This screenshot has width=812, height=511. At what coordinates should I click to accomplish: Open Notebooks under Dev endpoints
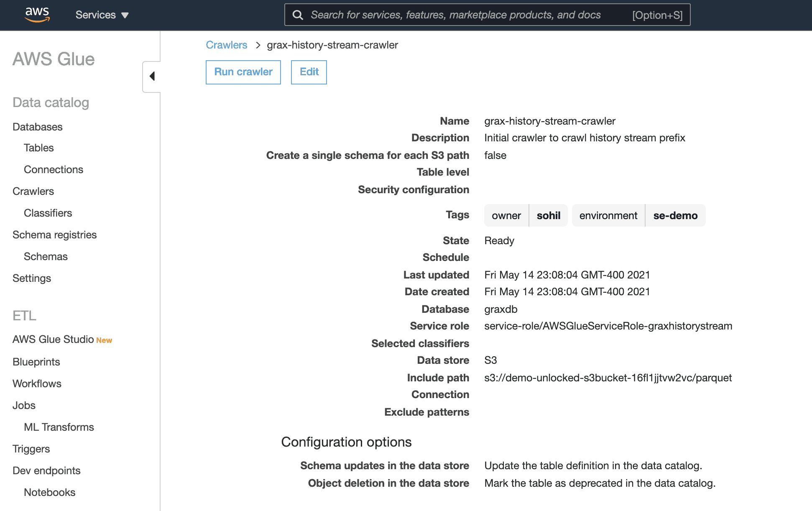(x=50, y=492)
